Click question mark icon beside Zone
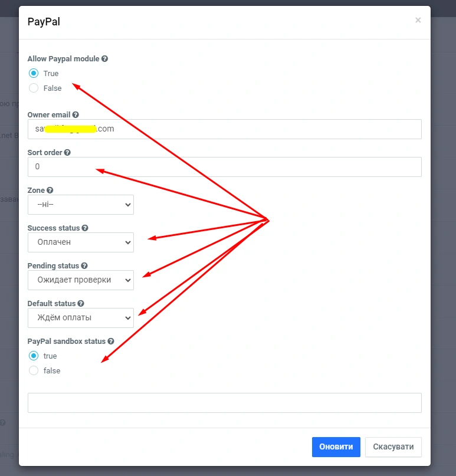This screenshot has height=476, width=456. click(50, 191)
